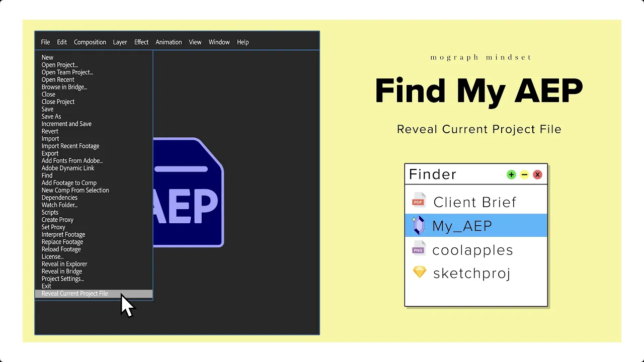
Task: Choose New Comp From Selection
Action: click(x=75, y=190)
